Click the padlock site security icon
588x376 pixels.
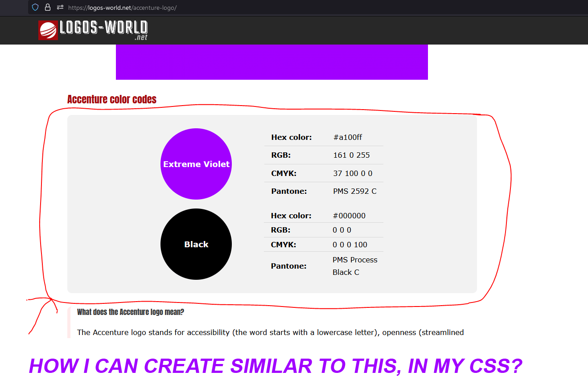click(x=48, y=8)
